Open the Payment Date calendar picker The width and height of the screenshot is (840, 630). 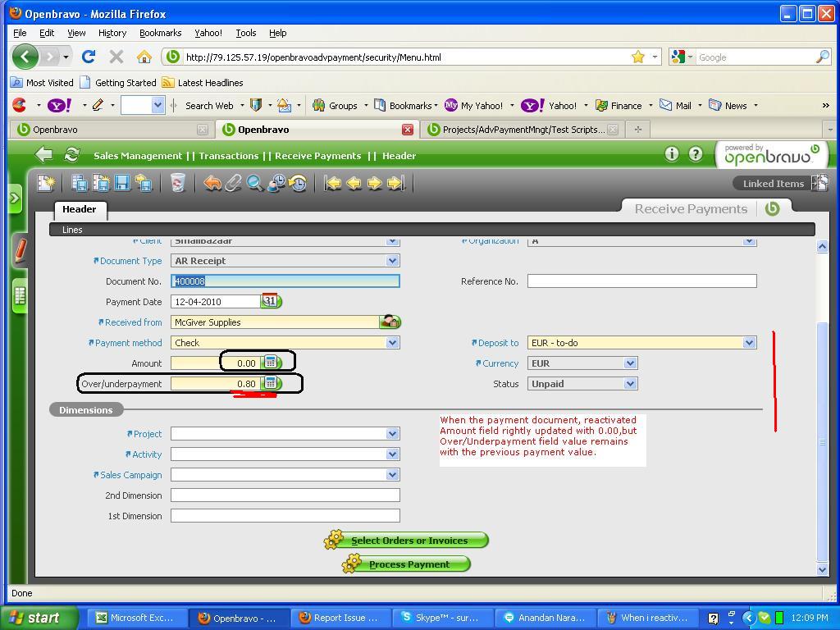(x=271, y=301)
